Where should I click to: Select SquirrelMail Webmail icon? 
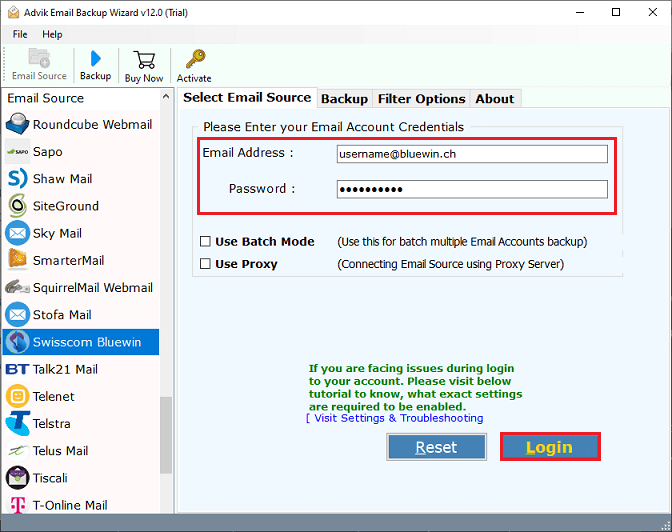tap(18, 287)
